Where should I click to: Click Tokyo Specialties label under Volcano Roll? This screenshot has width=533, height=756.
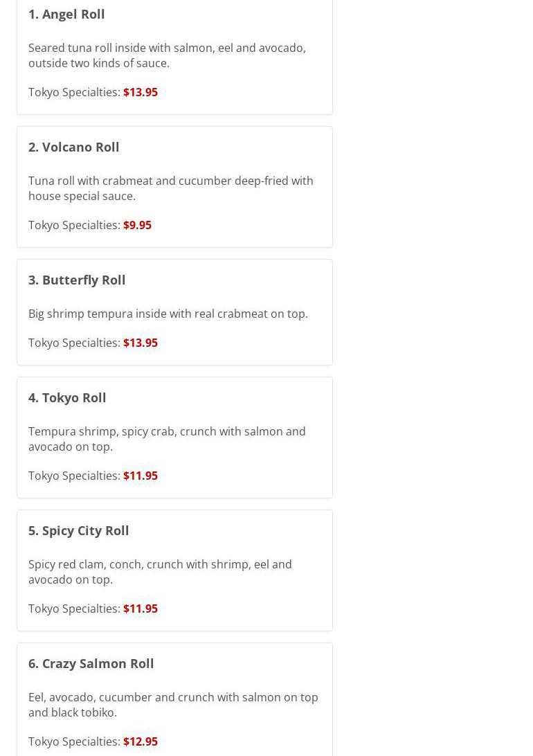(74, 225)
